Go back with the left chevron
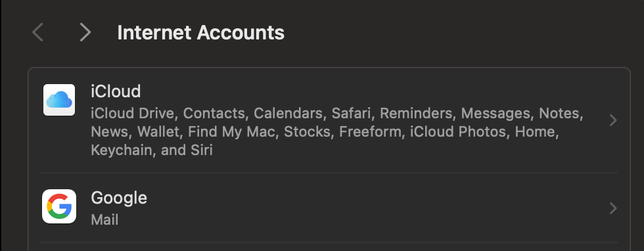644x251 pixels. [38, 32]
